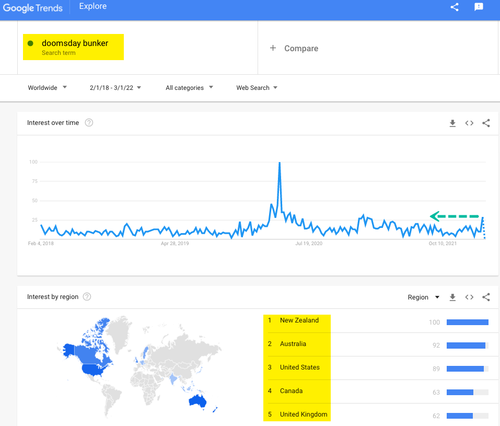Click the Explore menu item

[93, 6]
